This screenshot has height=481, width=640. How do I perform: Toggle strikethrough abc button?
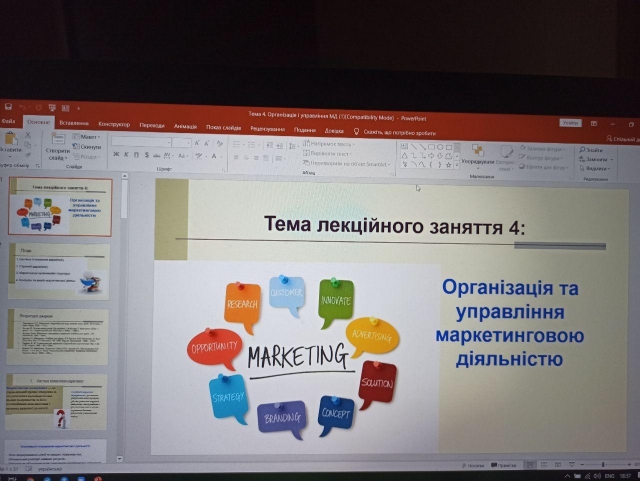pyautogui.click(x=157, y=155)
